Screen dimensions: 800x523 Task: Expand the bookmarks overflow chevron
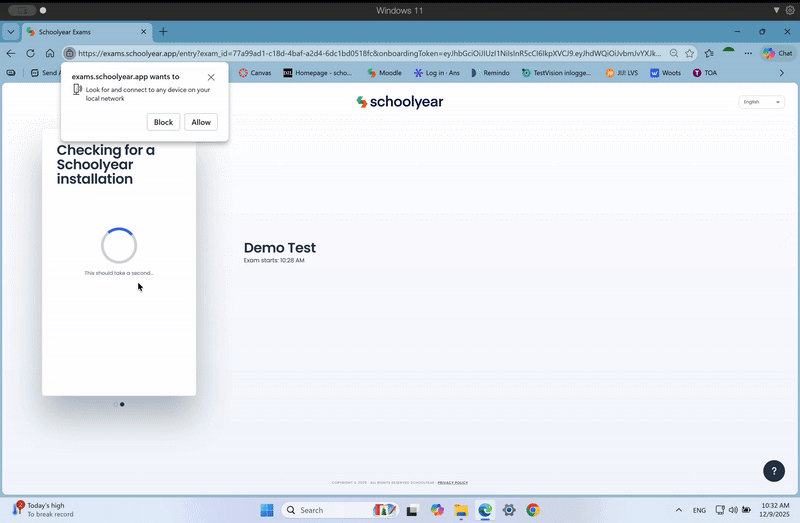point(782,73)
